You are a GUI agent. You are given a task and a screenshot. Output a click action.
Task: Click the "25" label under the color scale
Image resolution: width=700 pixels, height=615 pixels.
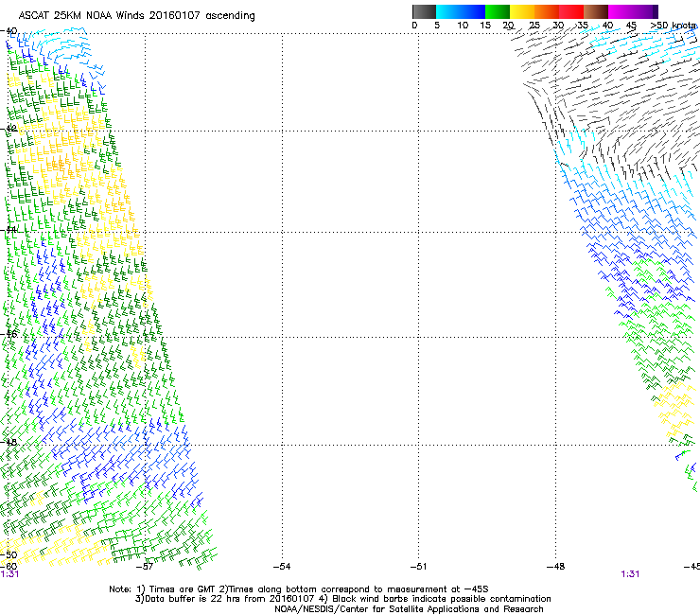click(x=534, y=26)
